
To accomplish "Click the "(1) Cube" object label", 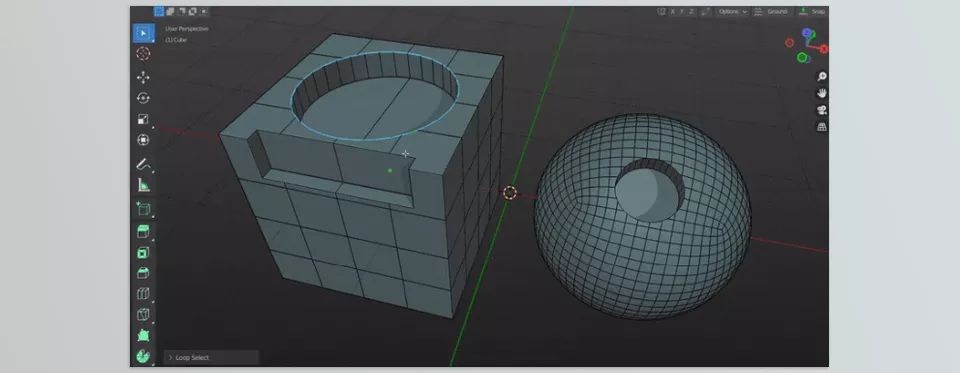I will pos(176,40).
